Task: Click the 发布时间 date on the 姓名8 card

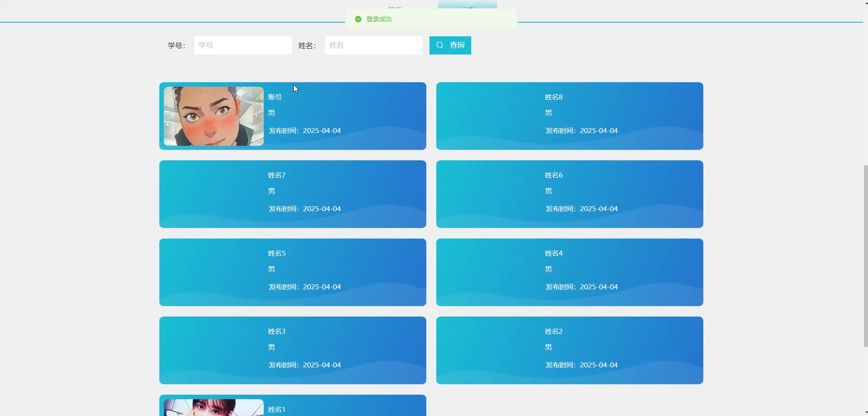Action: (x=582, y=131)
